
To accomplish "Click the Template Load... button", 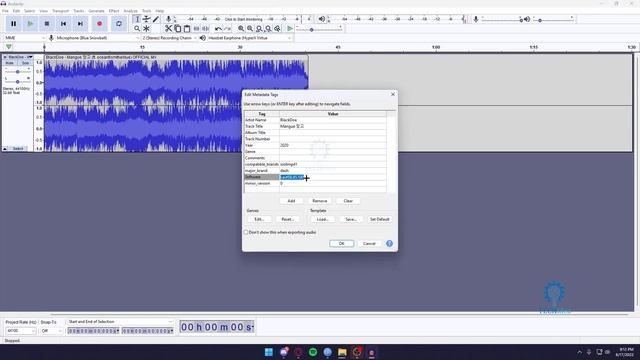I will (x=322, y=219).
